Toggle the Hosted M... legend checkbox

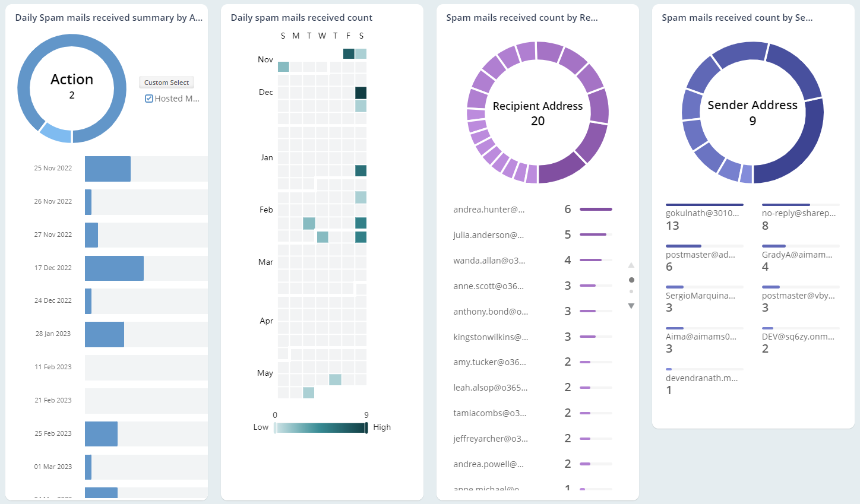click(x=149, y=99)
